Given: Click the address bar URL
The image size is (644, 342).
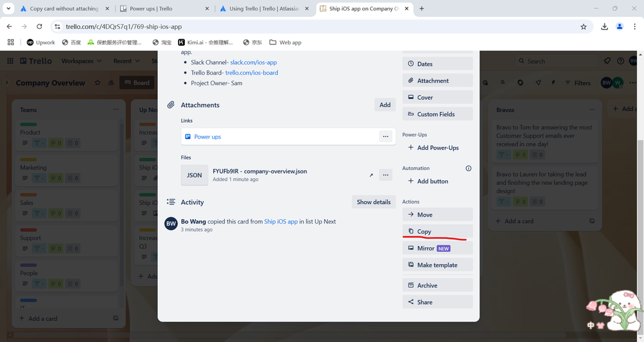Looking at the screenshot, I should pyautogui.click(x=124, y=26).
